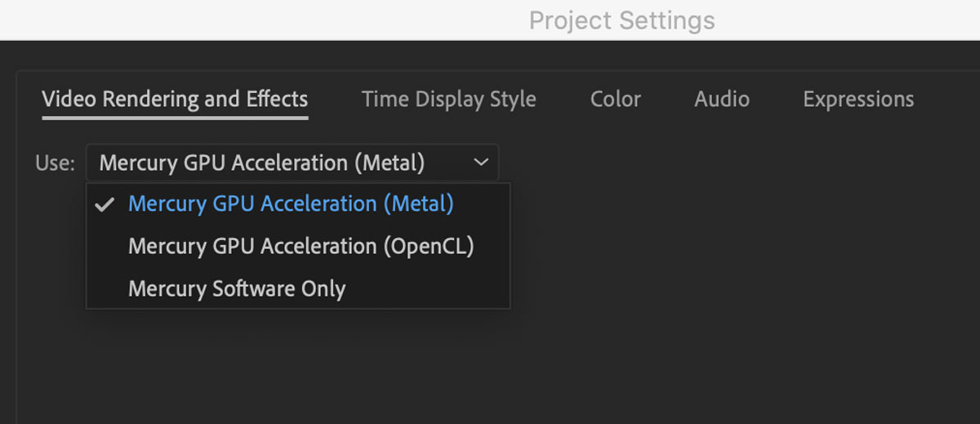
Task: Select the Video Rendering and Effects tab
Action: [175, 100]
